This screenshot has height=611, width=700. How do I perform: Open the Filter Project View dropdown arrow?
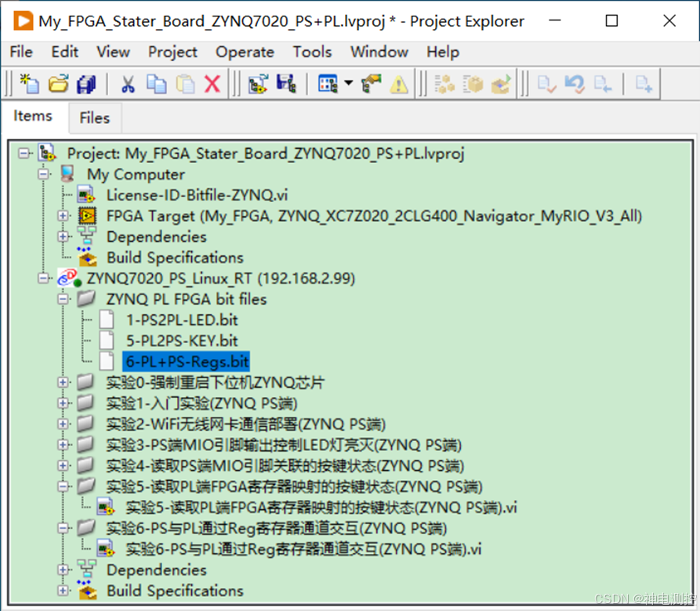tap(349, 82)
